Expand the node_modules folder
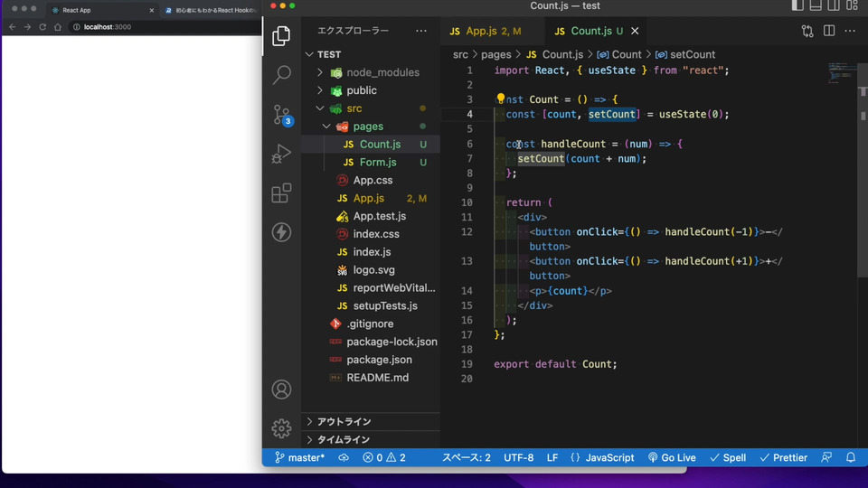 coord(382,72)
